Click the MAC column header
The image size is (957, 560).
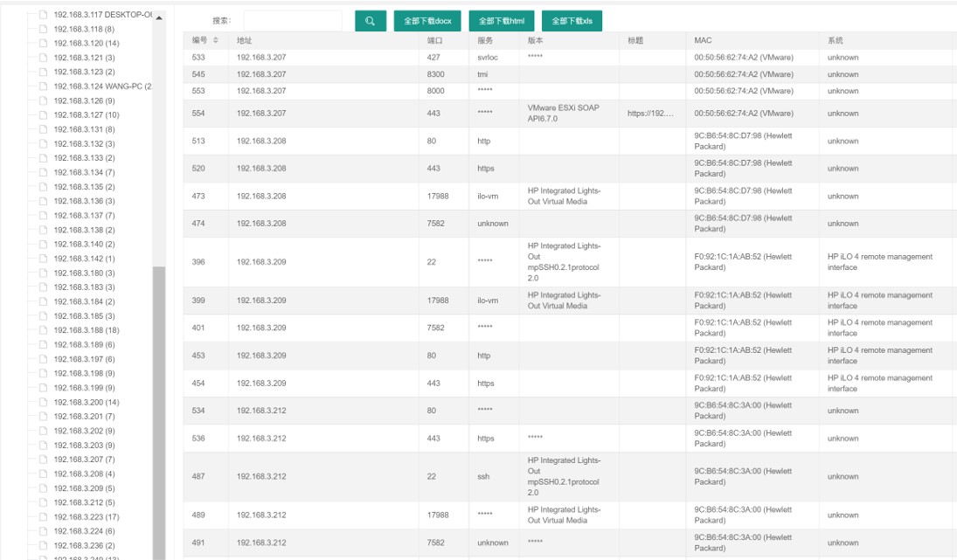point(703,41)
